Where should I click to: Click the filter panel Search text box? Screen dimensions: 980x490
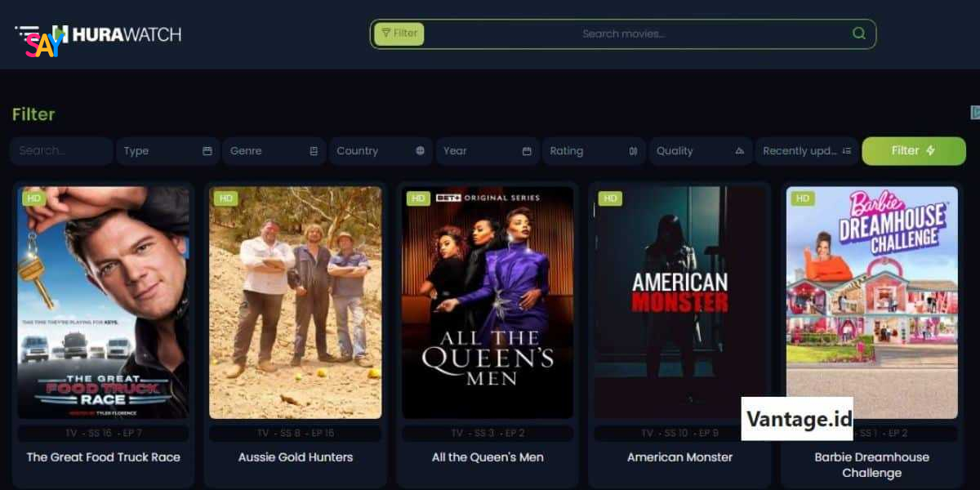pyautogui.click(x=61, y=151)
